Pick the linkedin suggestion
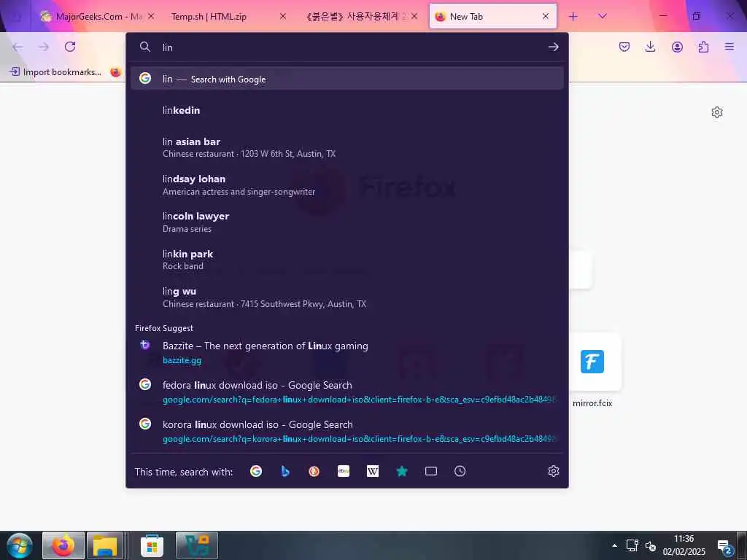The height and width of the screenshot is (560, 747). [x=347, y=110]
